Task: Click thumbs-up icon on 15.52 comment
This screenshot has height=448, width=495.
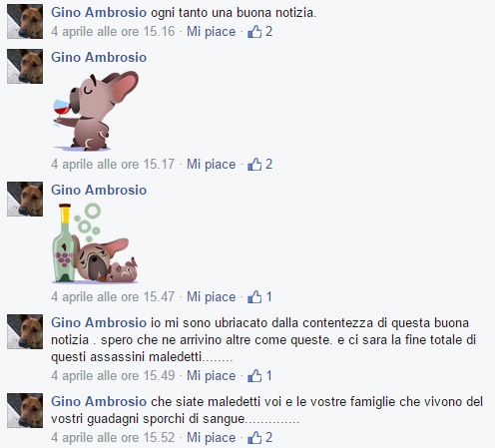Action: (254, 438)
